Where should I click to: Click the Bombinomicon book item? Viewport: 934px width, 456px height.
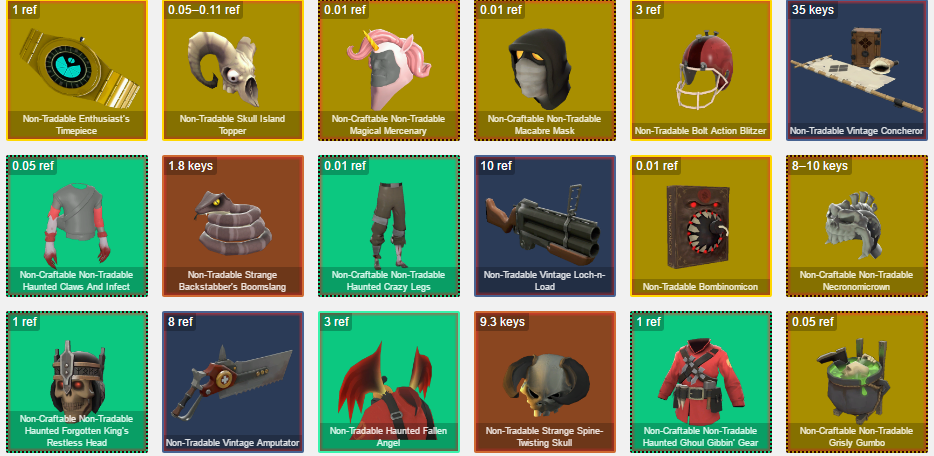point(700,226)
